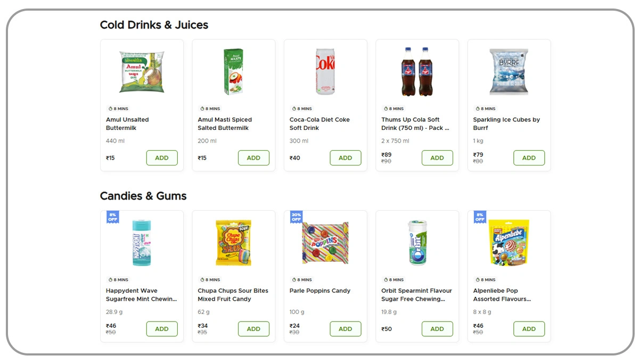Viewport: 640px width, 364px height.
Task: Open the Amul Masti Spiced Salted Buttermilk title
Action: [x=225, y=124]
